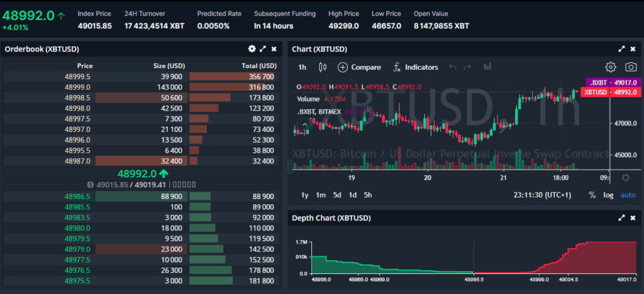Click ask price 48996.0
644x294 pixels.
77,140
